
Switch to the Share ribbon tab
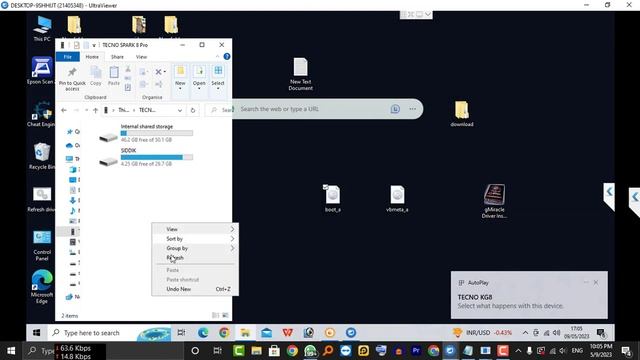[117, 57]
